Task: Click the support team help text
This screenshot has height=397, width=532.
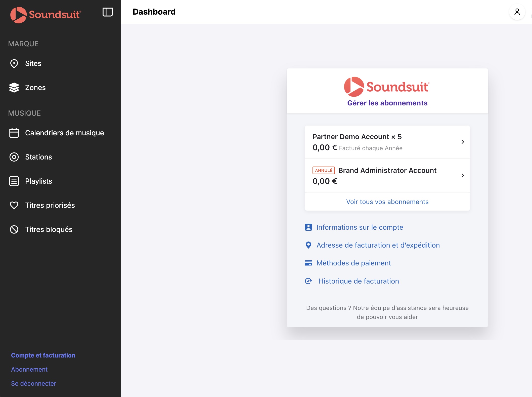Action: pos(387,312)
